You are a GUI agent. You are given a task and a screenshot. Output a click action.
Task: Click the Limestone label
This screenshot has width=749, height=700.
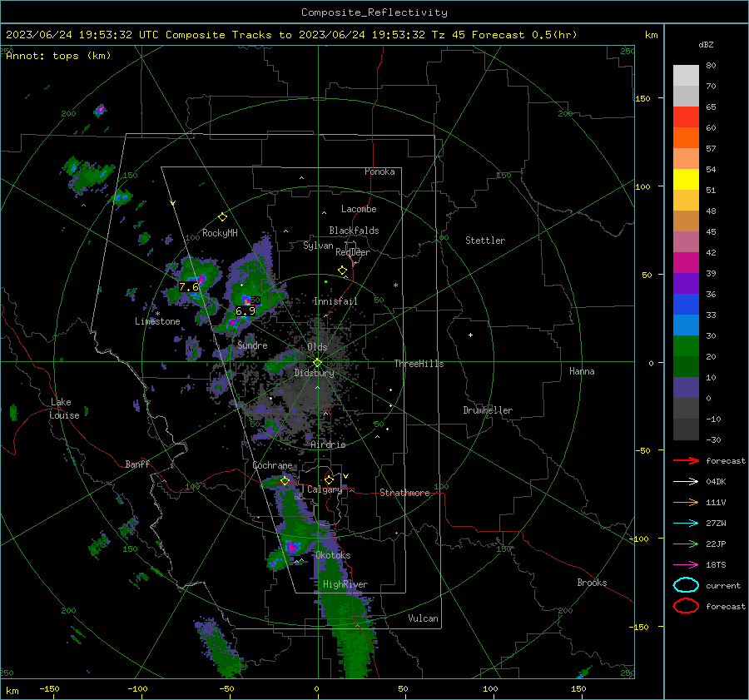point(157,321)
